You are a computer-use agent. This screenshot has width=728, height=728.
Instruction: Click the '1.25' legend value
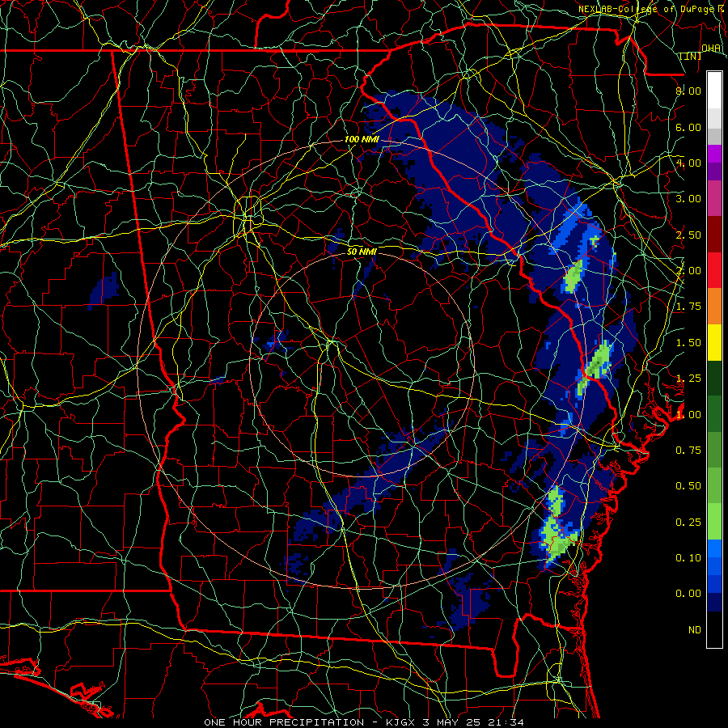[688, 379]
